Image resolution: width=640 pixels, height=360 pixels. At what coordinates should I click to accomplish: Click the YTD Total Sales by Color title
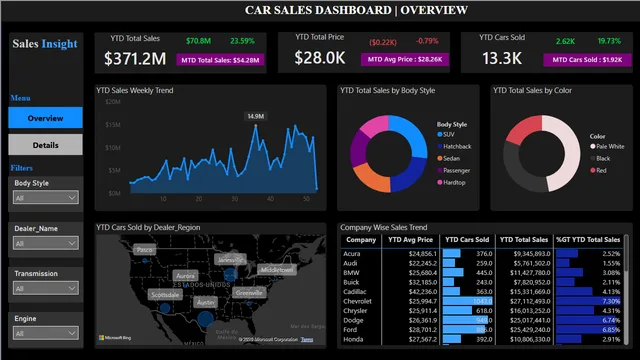pyautogui.click(x=532, y=90)
